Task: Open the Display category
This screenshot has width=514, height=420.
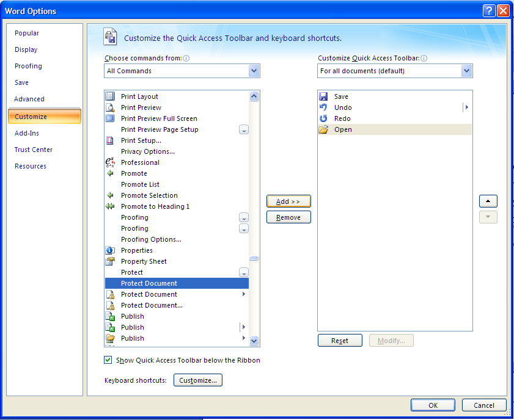Action: coord(26,49)
